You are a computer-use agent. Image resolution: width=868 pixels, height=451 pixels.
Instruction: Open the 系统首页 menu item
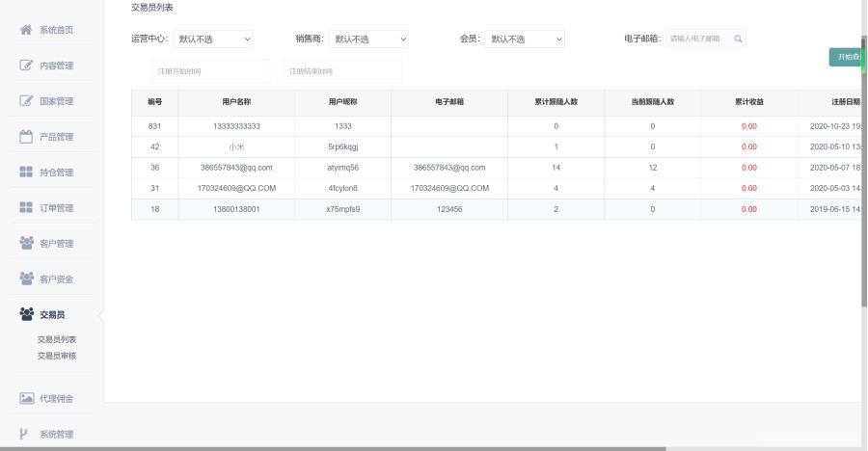click(57, 30)
